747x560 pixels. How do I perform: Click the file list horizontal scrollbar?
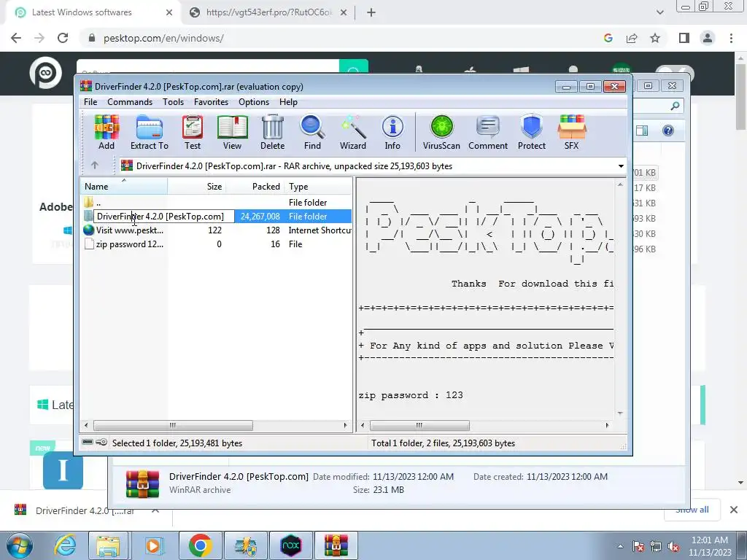(x=173, y=425)
